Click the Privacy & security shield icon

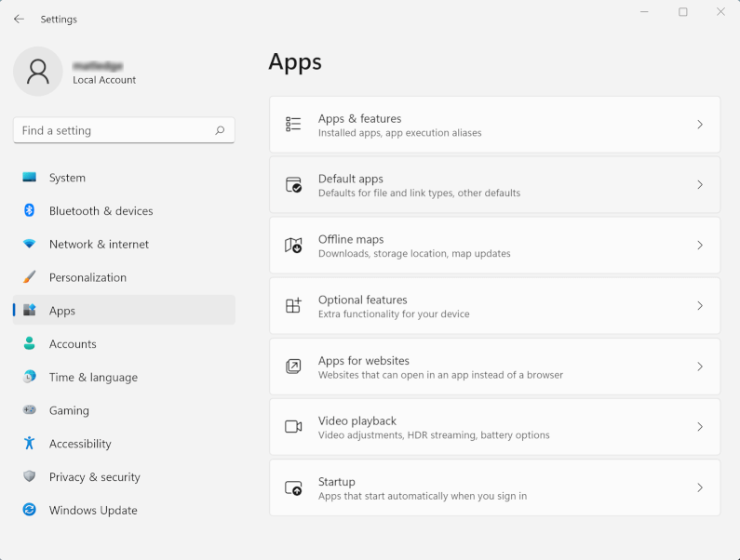coord(29,476)
